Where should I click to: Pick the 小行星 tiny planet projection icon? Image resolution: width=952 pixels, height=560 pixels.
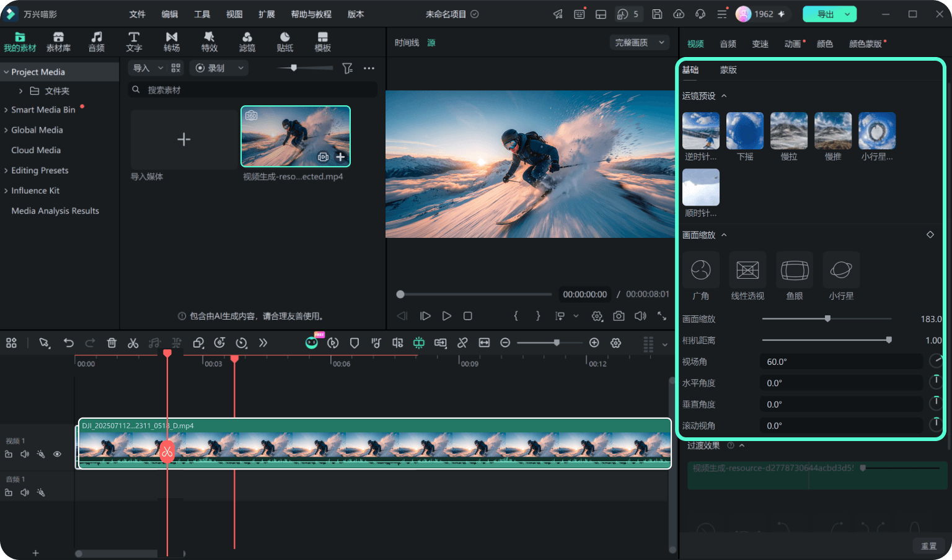point(841,270)
